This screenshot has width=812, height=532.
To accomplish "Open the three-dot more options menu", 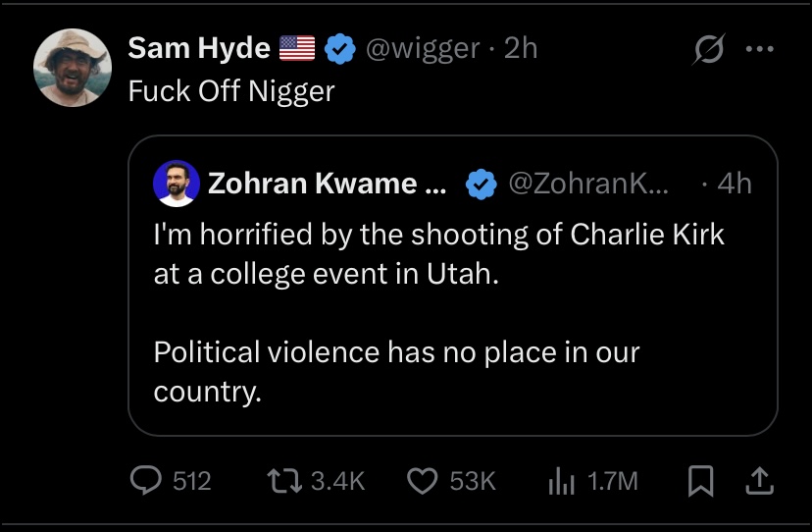I will [x=759, y=50].
